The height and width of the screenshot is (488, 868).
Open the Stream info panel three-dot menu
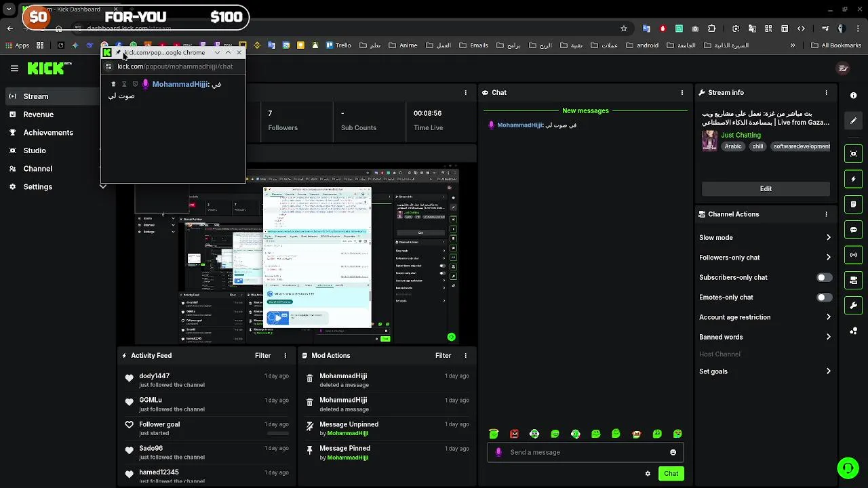tap(826, 92)
